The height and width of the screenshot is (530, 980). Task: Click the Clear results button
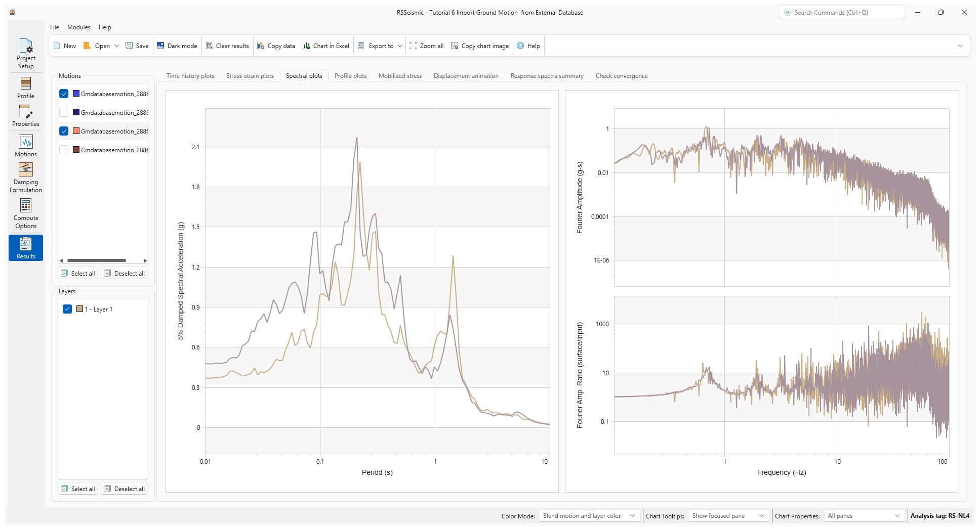pos(227,46)
